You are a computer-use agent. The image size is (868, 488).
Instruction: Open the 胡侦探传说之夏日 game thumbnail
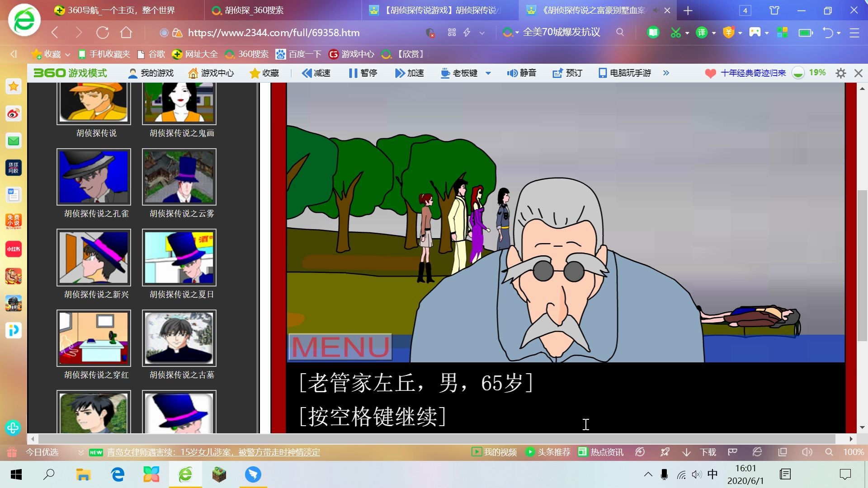[179, 258]
